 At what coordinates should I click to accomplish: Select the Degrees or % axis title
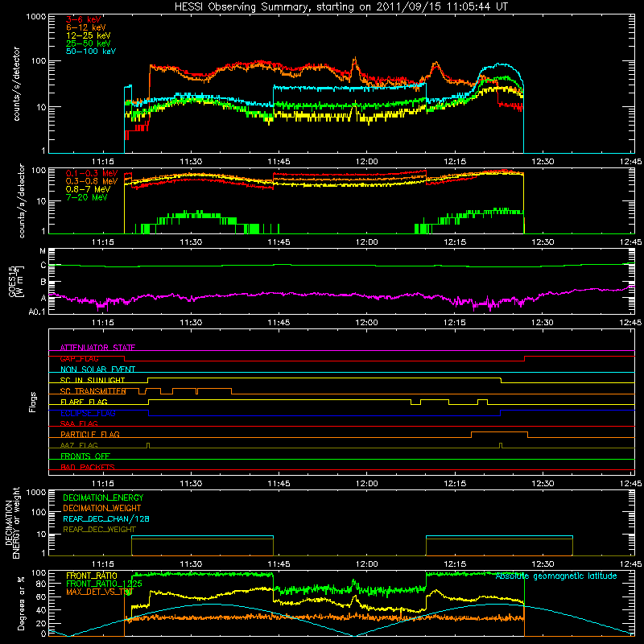point(21,603)
